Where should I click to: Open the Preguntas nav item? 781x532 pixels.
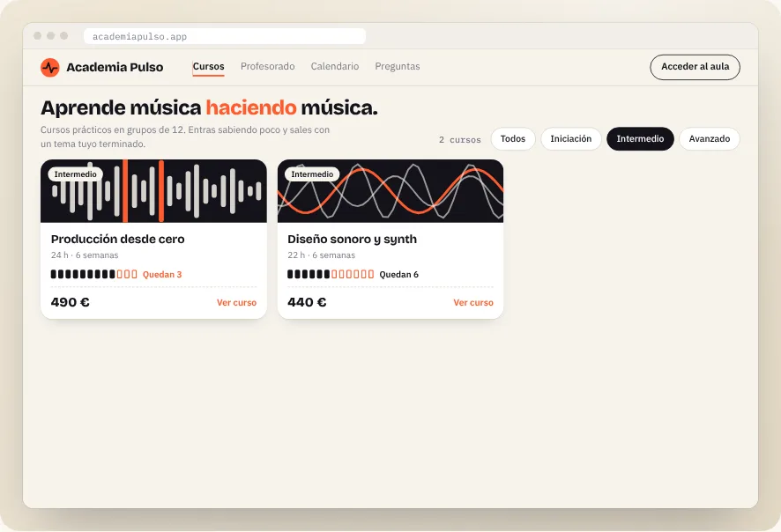point(398,67)
